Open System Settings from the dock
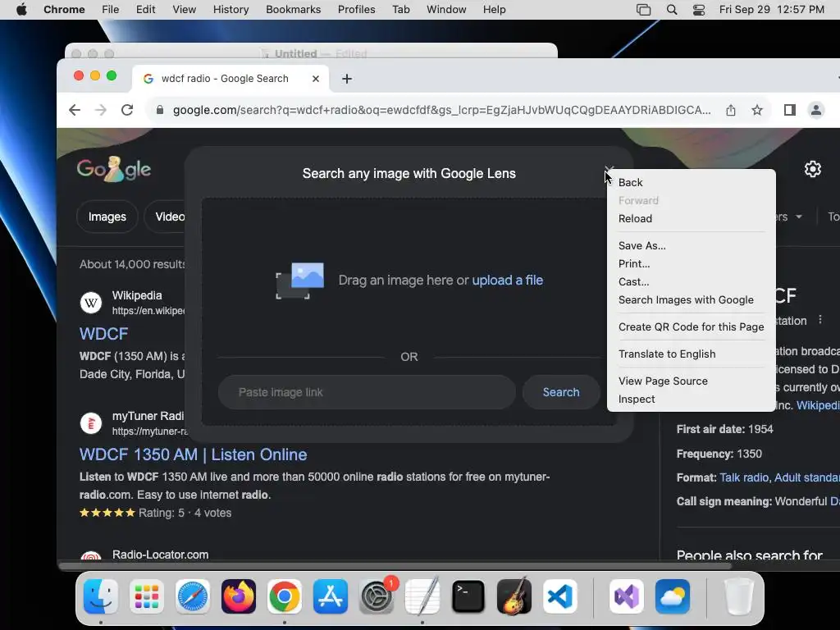The width and height of the screenshot is (840, 630). [x=376, y=596]
